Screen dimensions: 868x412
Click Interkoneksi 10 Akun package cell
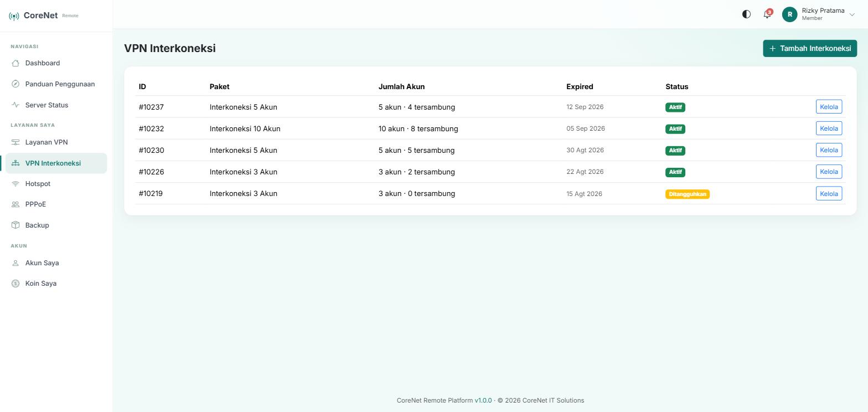[x=245, y=128]
